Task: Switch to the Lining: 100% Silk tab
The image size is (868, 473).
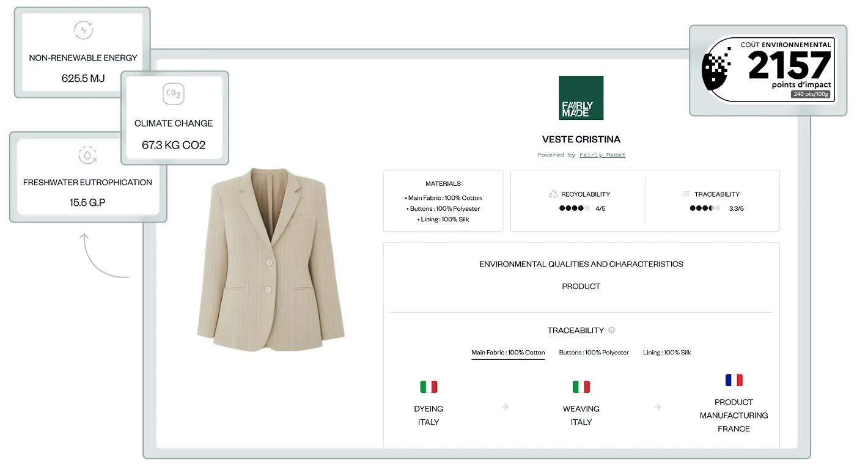Action: [667, 353]
